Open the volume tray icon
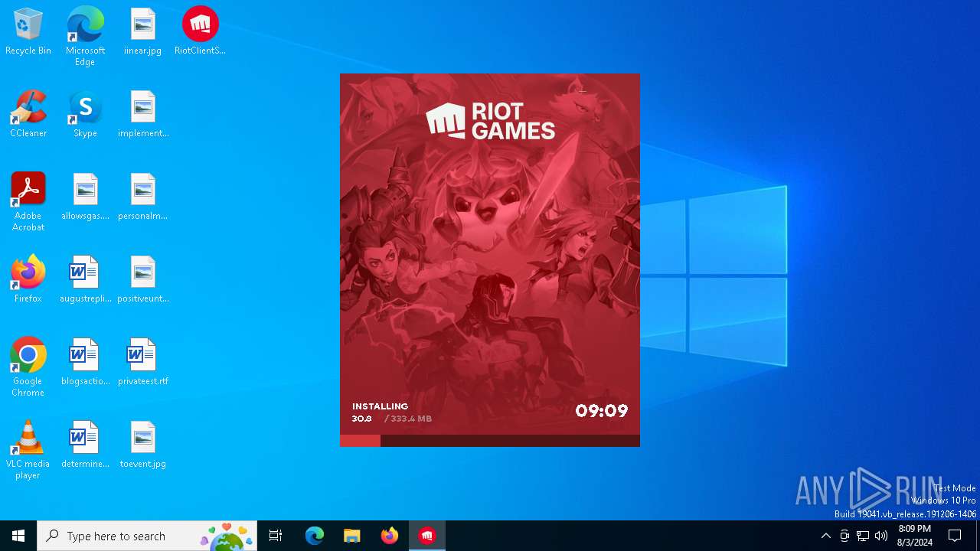This screenshot has width=980, height=551. coord(881,536)
